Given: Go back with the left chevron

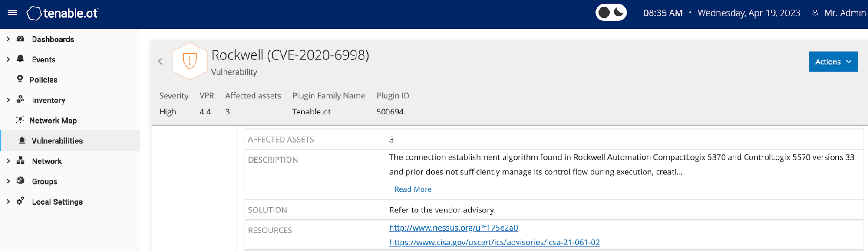Looking at the screenshot, I should [160, 61].
